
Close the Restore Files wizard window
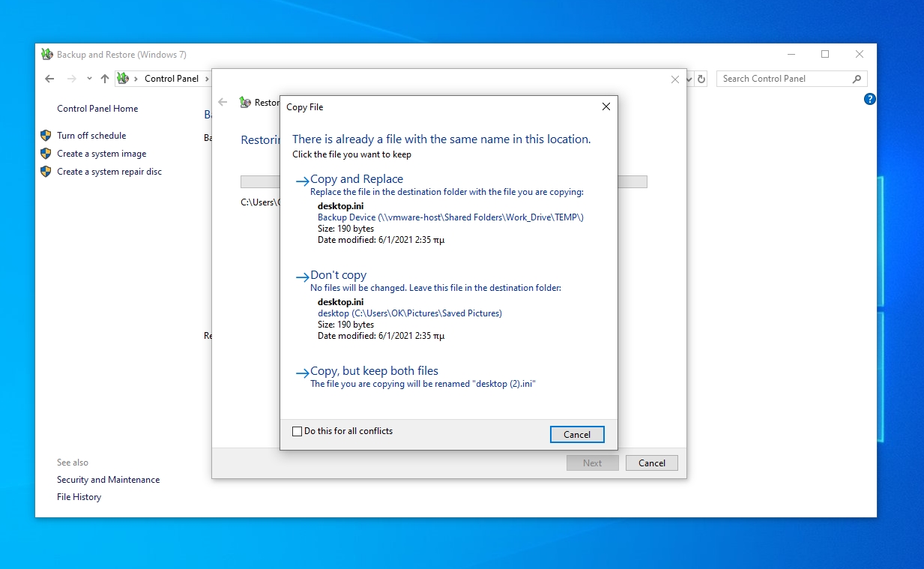pyautogui.click(x=675, y=79)
